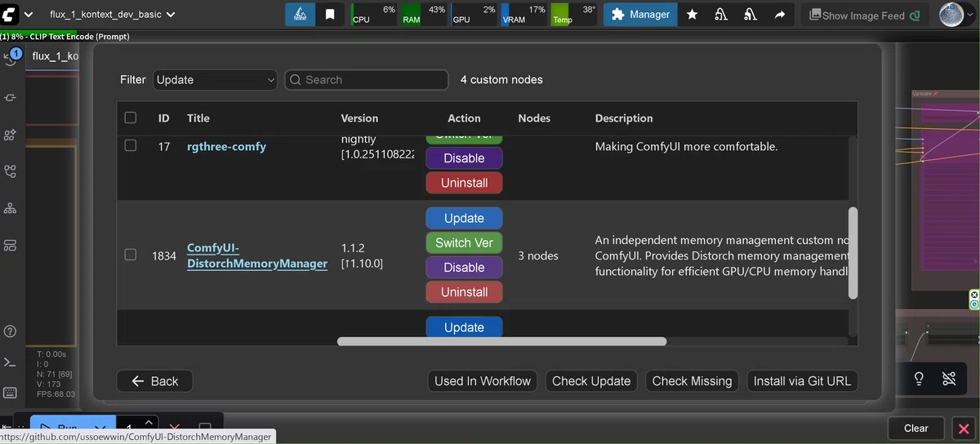Click the '4 custom nodes' count text
980x444 pixels.
(x=501, y=80)
